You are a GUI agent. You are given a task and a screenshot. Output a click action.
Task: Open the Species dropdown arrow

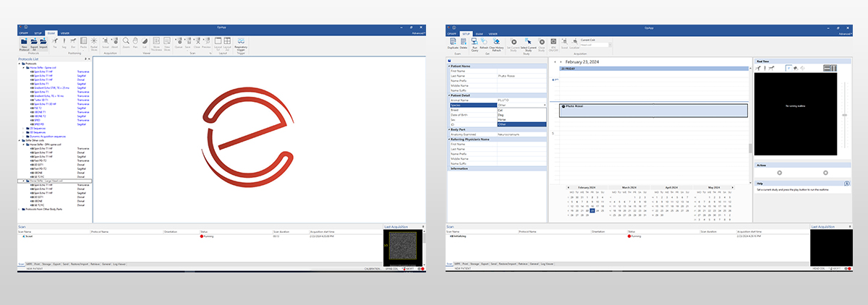pos(545,105)
